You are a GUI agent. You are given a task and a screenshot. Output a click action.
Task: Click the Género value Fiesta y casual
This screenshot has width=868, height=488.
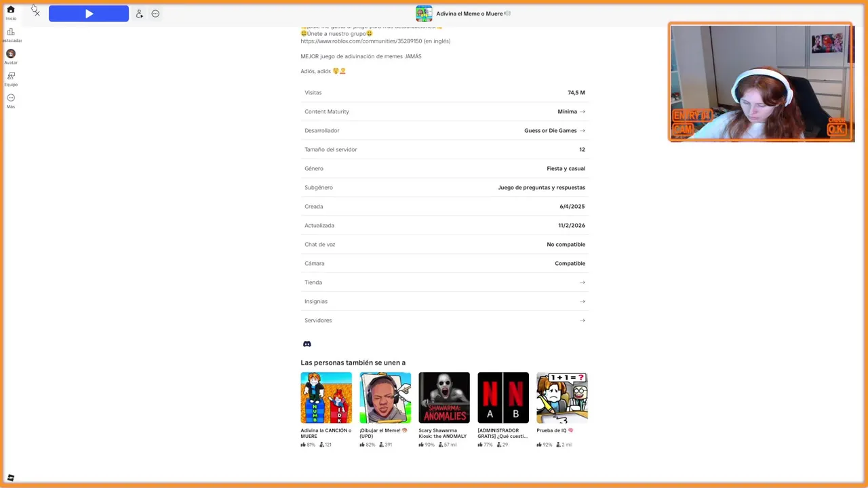566,168
